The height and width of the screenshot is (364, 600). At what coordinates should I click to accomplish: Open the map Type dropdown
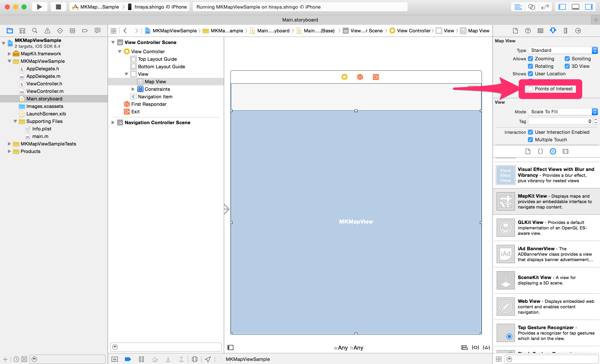[x=563, y=50]
